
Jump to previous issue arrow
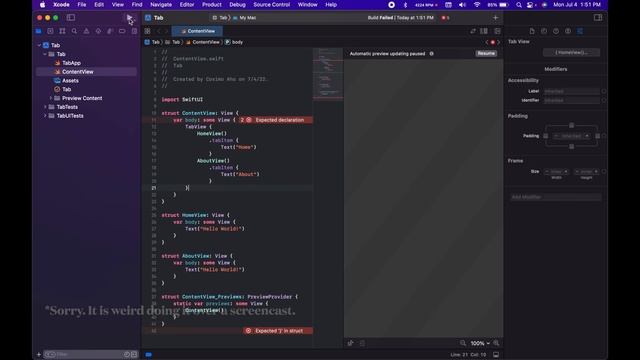[x=487, y=42]
